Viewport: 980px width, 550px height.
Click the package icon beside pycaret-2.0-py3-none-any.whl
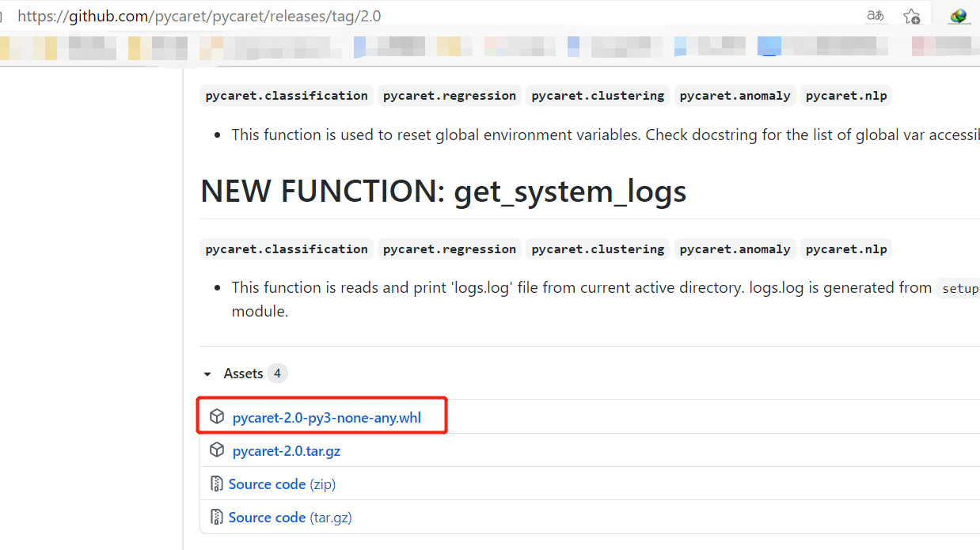pos(217,415)
